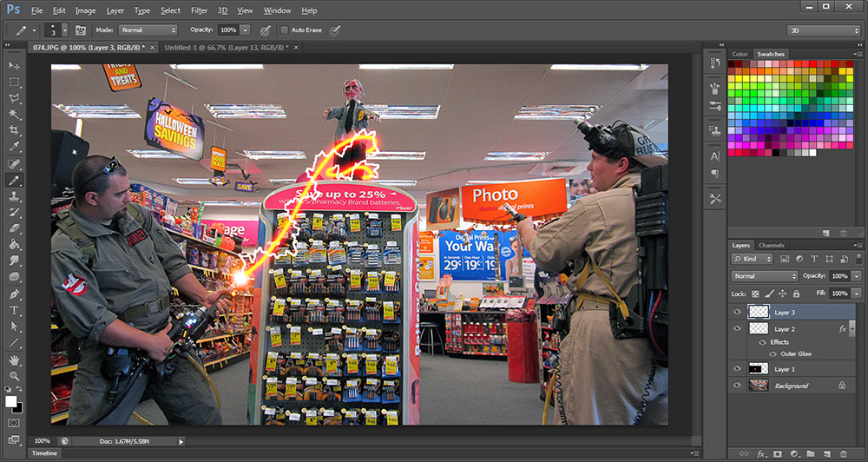
Task: Open the Filter menu
Action: (x=200, y=10)
